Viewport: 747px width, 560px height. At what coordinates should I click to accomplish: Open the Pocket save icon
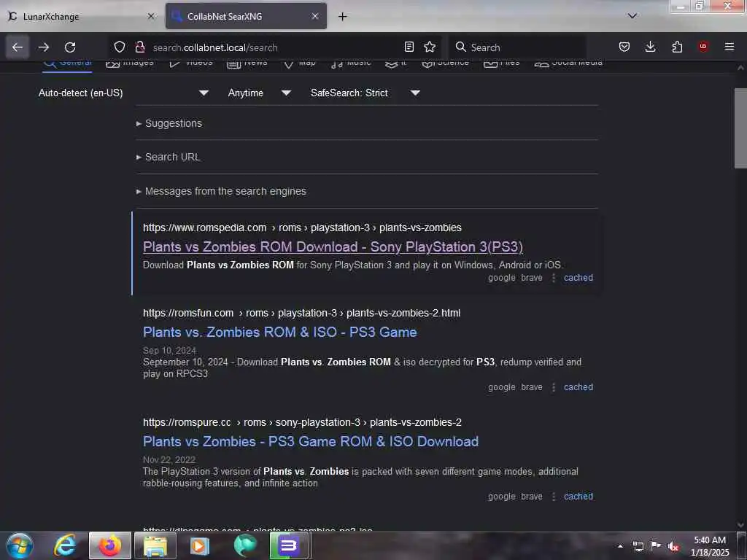tap(624, 47)
